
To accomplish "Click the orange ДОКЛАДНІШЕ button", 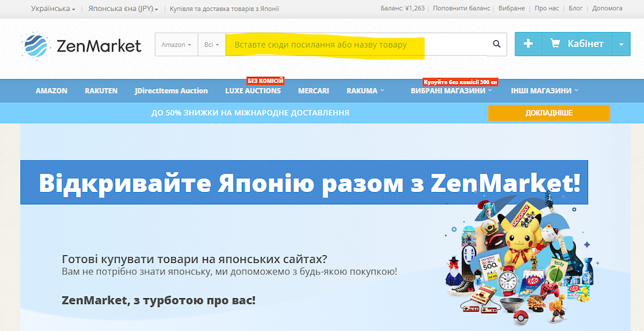I will click(549, 113).
